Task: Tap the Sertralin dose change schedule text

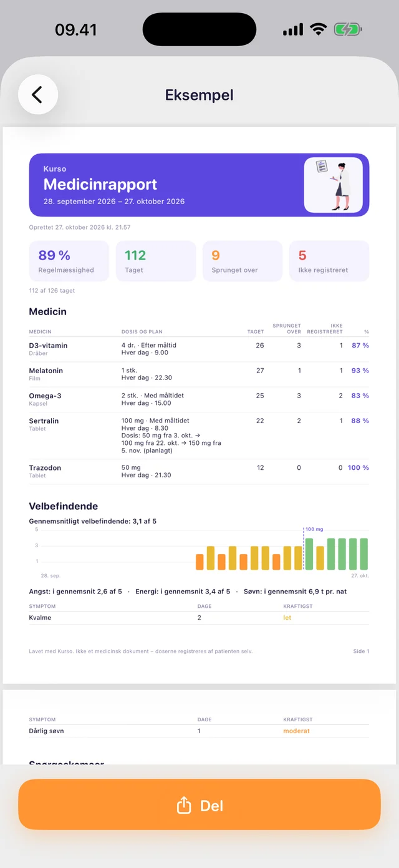Action: tap(171, 443)
